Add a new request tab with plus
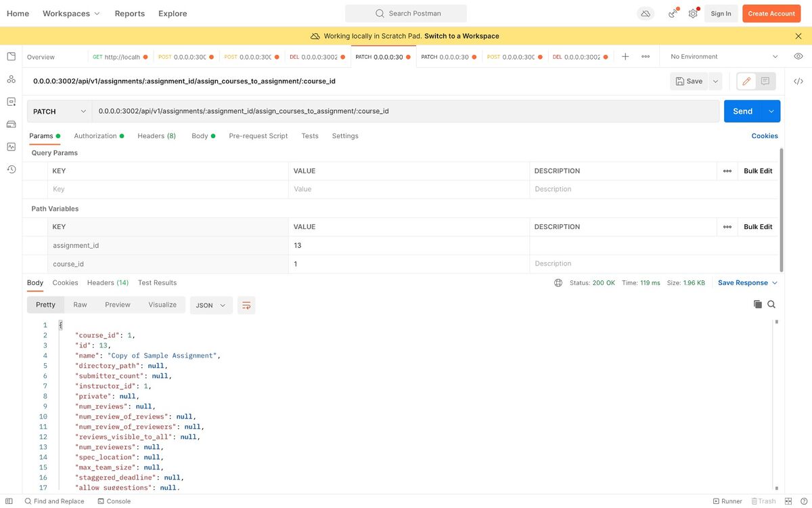The height and width of the screenshot is (508, 812). (625, 57)
